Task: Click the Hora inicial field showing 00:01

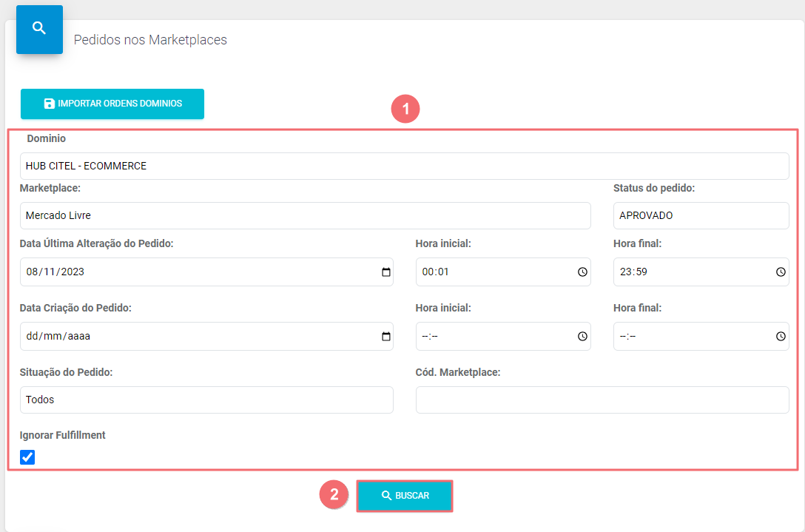Action: [x=503, y=272]
